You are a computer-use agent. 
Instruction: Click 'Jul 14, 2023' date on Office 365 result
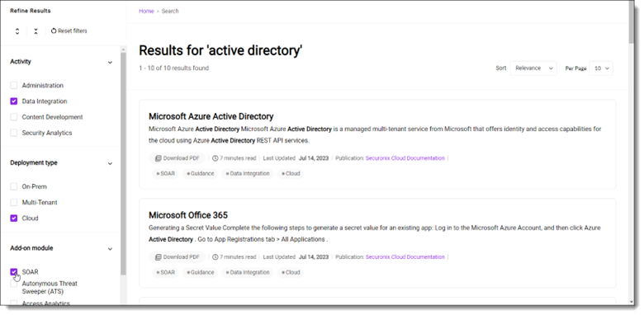314,256
